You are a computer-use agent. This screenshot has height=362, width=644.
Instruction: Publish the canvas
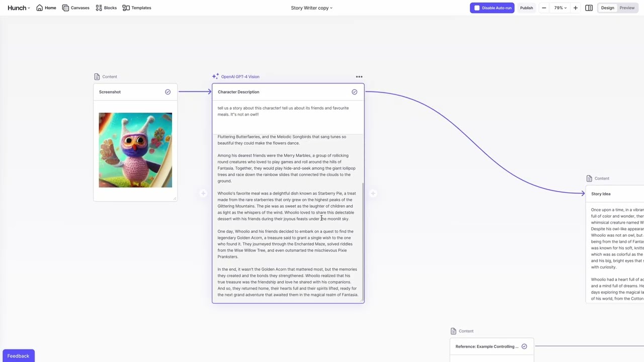[x=526, y=8]
